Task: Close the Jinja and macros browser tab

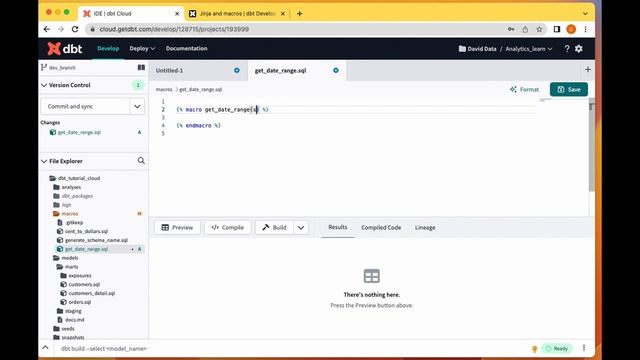Action: [283, 13]
